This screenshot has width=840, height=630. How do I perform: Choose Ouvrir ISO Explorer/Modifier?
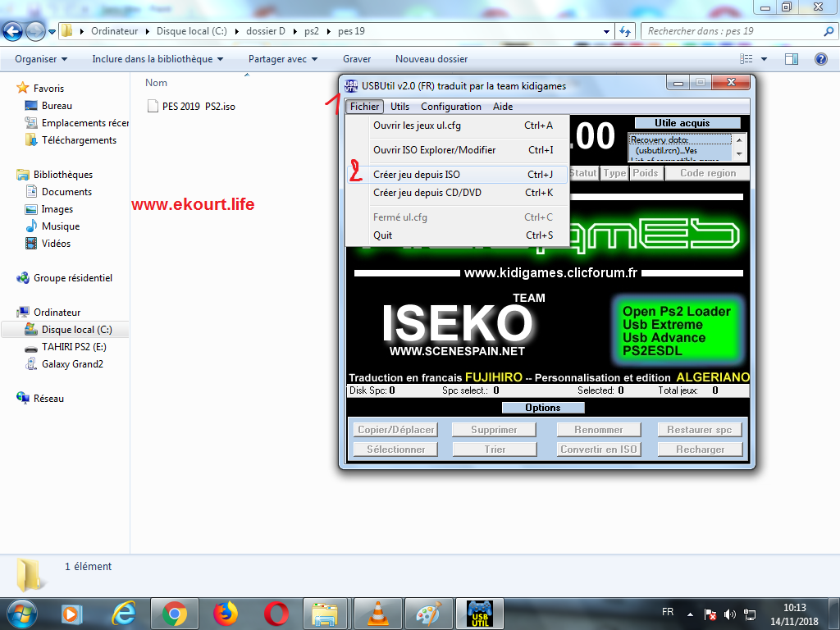[x=457, y=150]
